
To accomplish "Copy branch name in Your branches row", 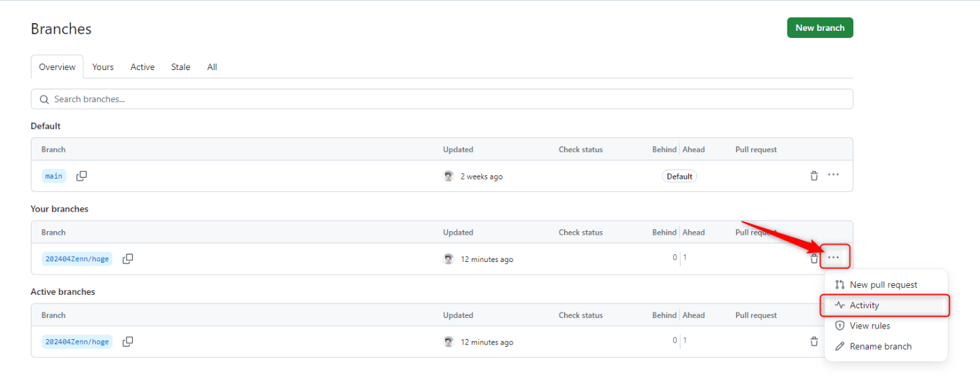I will tap(127, 259).
